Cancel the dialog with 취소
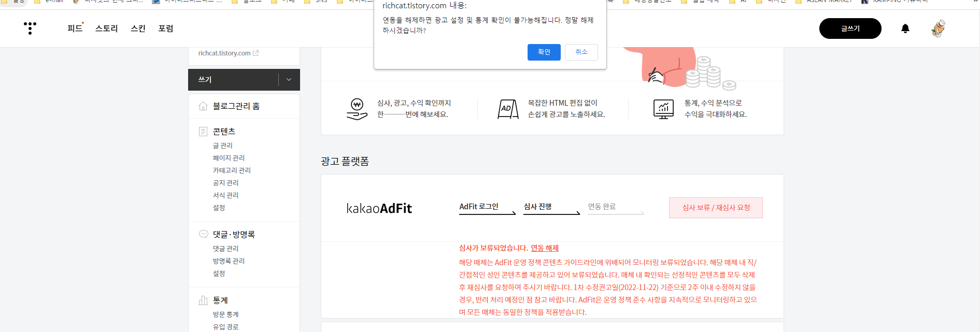Image resolution: width=980 pixels, height=332 pixels. point(581,52)
